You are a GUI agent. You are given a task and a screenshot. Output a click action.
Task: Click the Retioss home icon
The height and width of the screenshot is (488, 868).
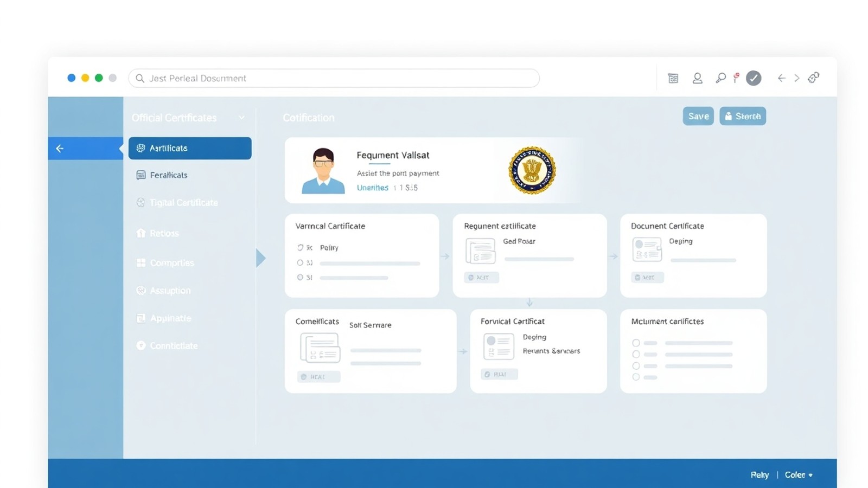(141, 233)
